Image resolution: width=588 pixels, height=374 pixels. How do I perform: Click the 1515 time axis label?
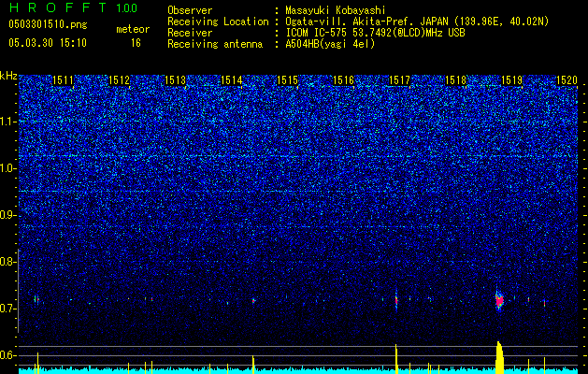tap(288, 80)
